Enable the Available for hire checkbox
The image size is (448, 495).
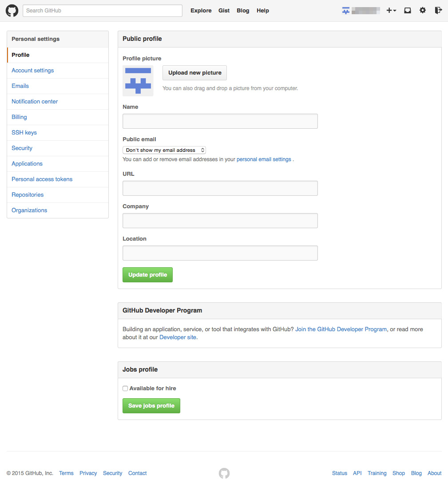click(125, 388)
